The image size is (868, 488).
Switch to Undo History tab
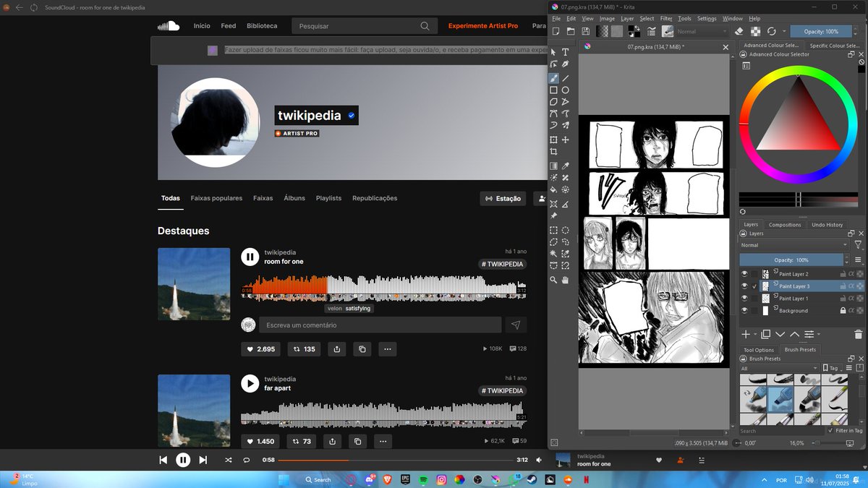click(827, 225)
